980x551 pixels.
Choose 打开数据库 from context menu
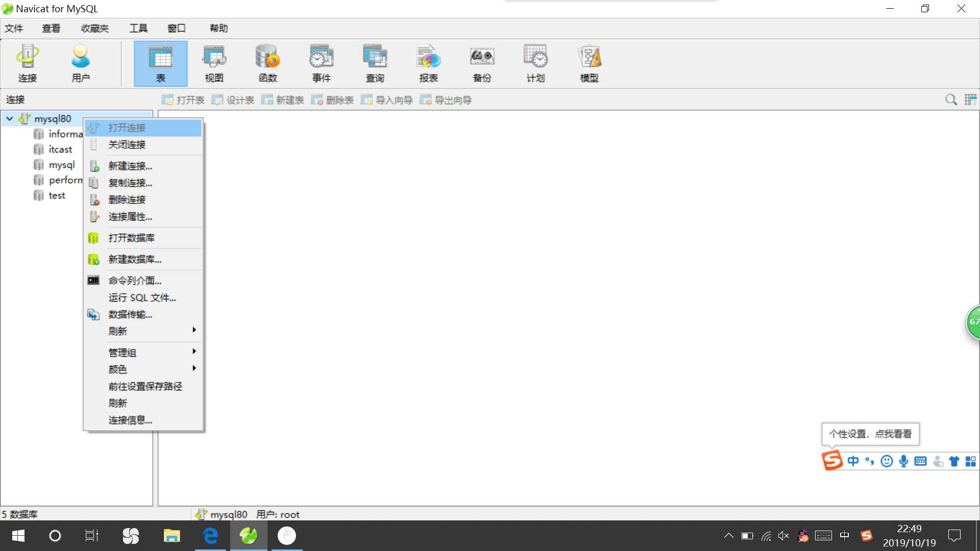(143, 238)
